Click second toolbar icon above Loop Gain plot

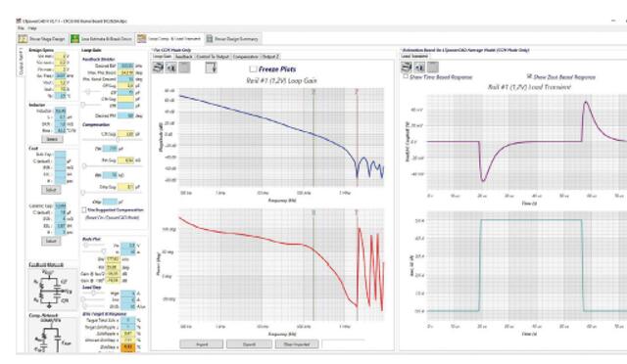point(171,68)
